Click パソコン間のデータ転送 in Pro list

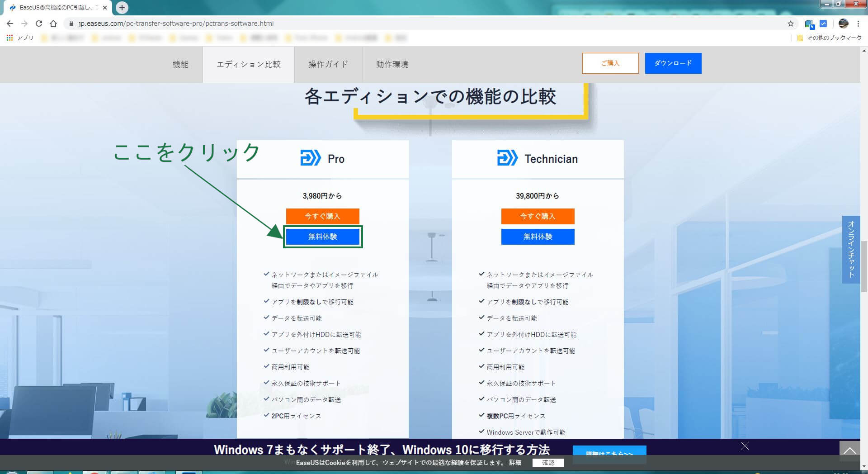click(306, 399)
